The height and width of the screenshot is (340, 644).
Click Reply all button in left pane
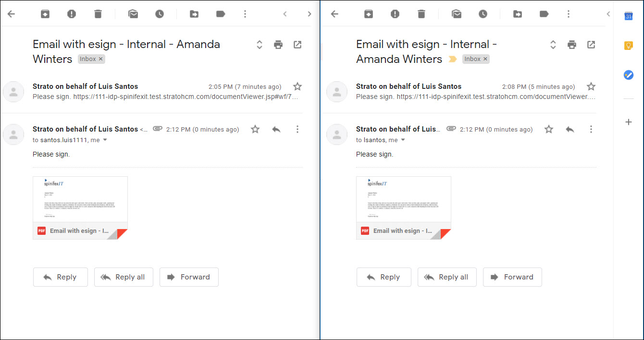pyautogui.click(x=124, y=277)
